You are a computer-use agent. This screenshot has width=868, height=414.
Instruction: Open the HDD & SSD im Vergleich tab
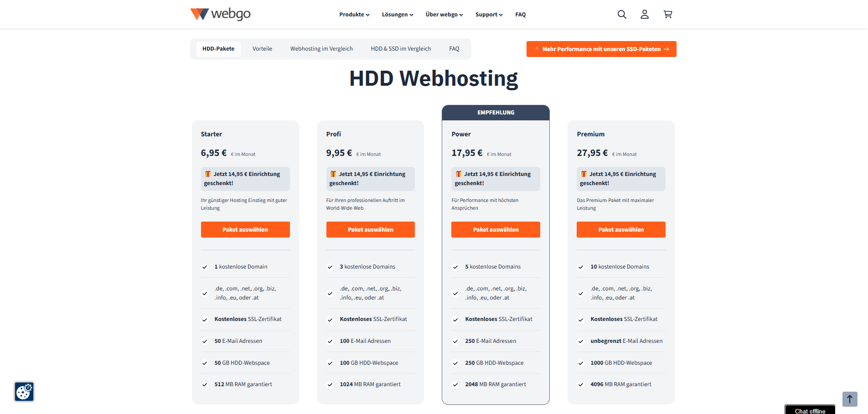click(401, 48)
